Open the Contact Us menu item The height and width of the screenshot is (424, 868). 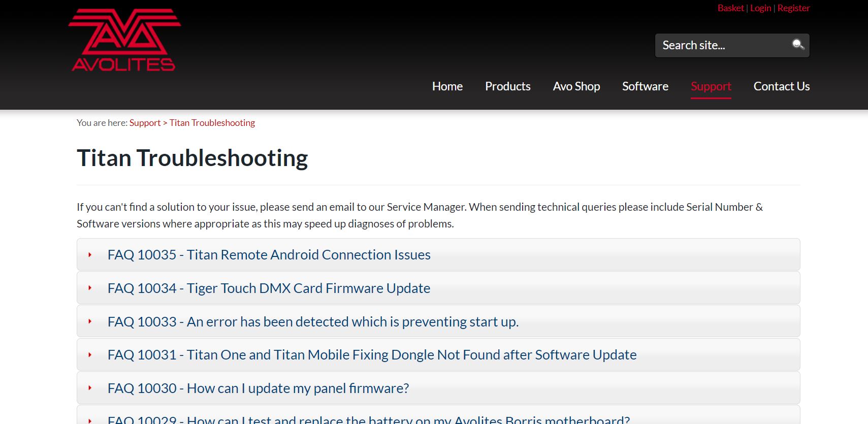(x=781, y=86)
